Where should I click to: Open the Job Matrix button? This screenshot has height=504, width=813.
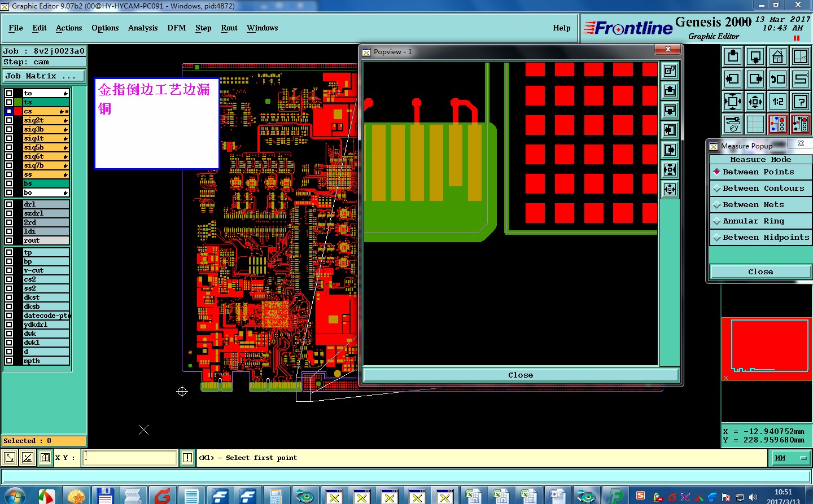(44, 76)
